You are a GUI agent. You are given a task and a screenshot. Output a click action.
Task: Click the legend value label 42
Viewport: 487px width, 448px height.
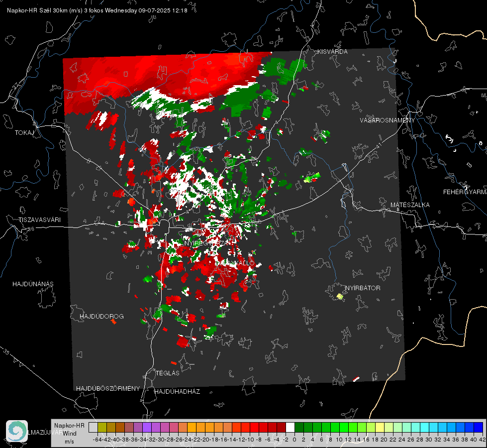482,440
